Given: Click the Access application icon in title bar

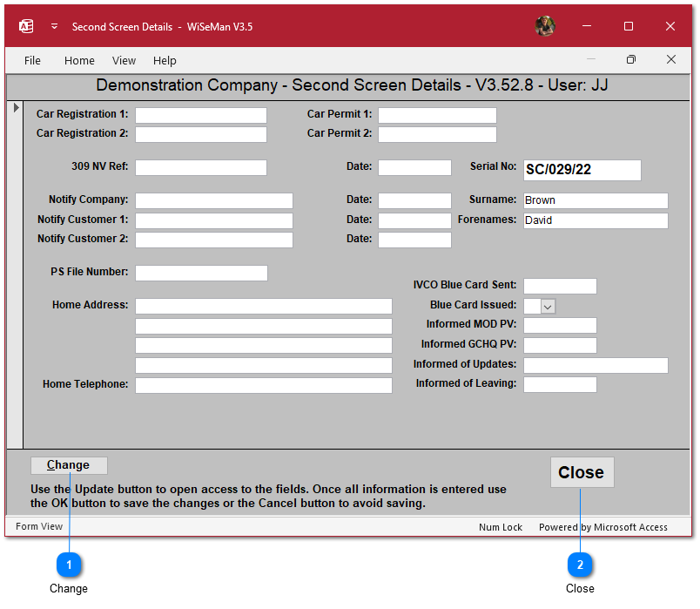Looking at the screenshot, I should point(26,26).
